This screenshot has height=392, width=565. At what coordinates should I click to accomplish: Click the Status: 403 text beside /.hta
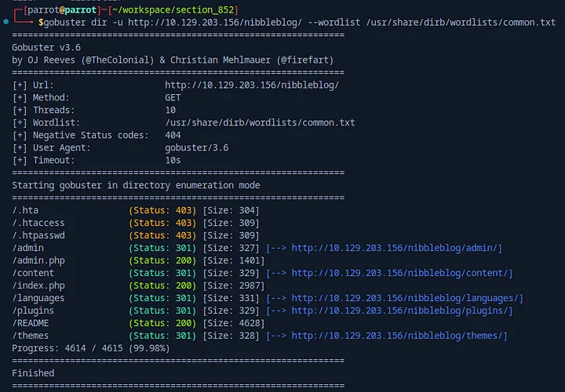[163, 210]
